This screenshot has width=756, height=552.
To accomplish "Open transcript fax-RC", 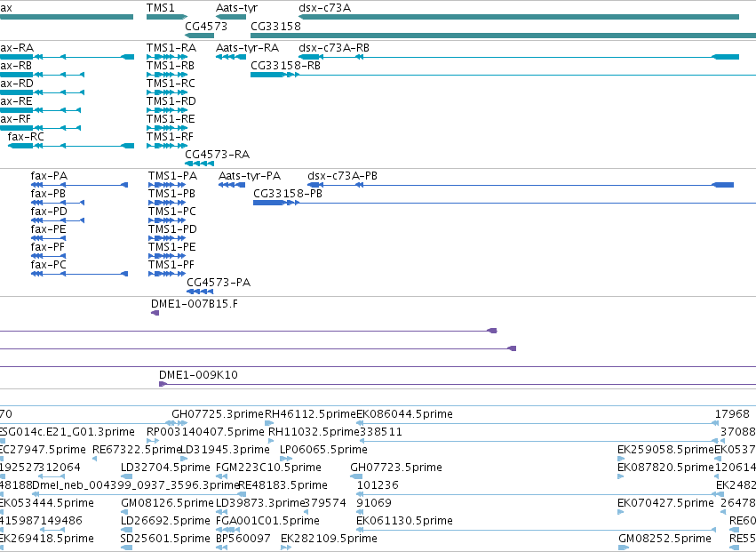I will click(26, 137).
